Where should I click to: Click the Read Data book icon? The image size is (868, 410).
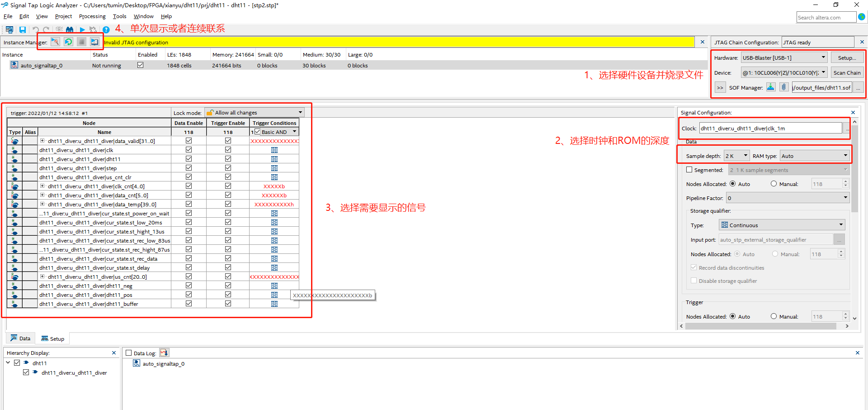(94, 42)
